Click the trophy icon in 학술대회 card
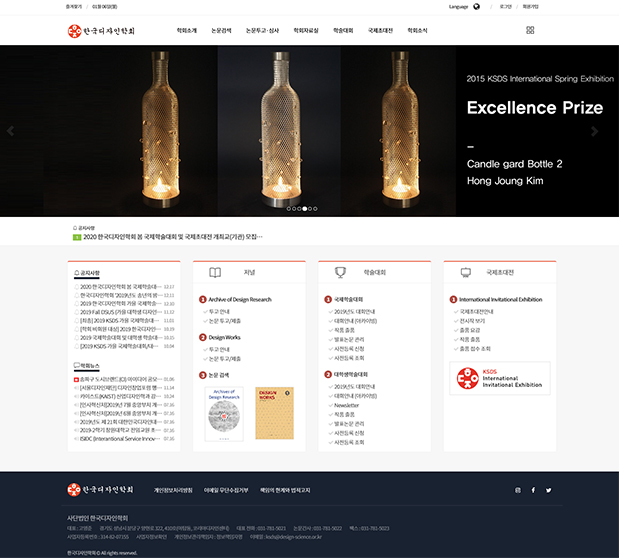The width and height of the screenshot is (620, 558). coord(340,272)
